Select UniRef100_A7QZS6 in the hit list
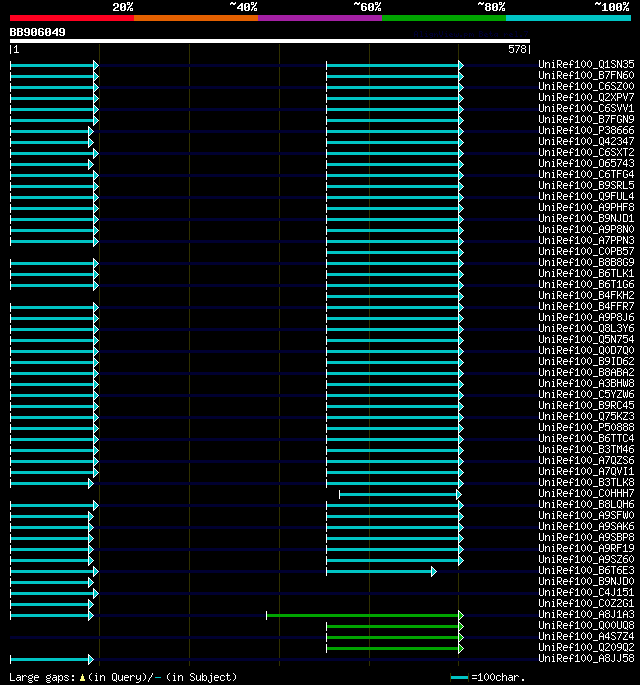 click(586, 460)
